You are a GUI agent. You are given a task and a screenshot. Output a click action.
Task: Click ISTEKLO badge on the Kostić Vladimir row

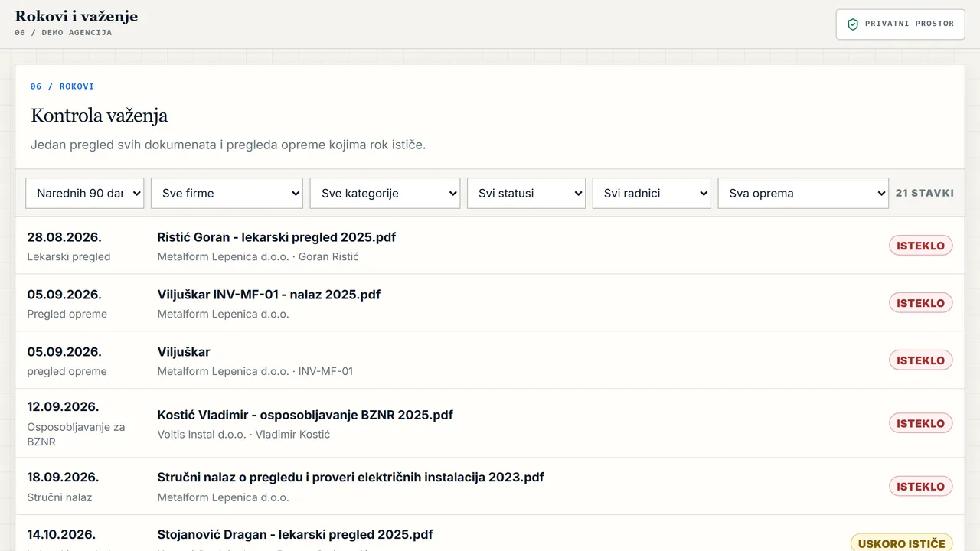click(920, 423)
